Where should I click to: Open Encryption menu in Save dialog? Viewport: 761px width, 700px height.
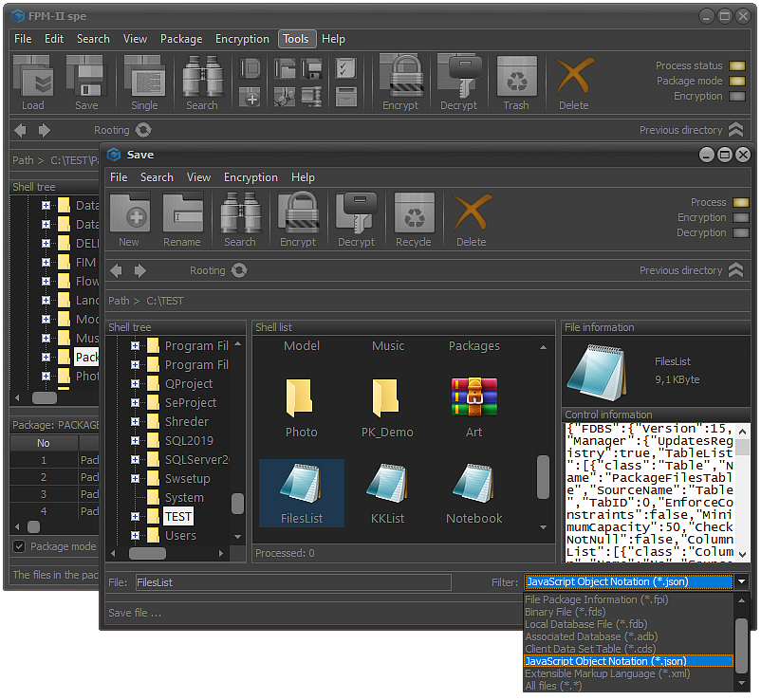tap(251, 177)
